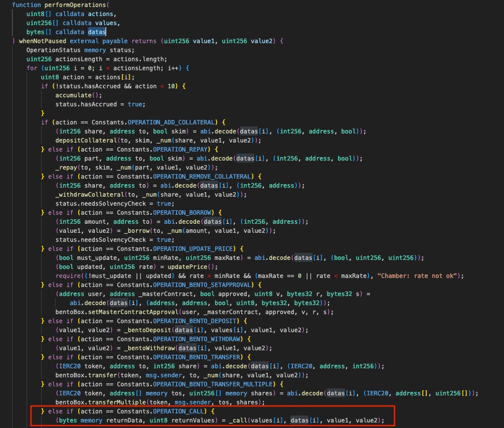Screen dimensions: 504x428
Task: Click the OPERATION_REMOVE_COLLATERAL constant
Action: pos(202,176)
